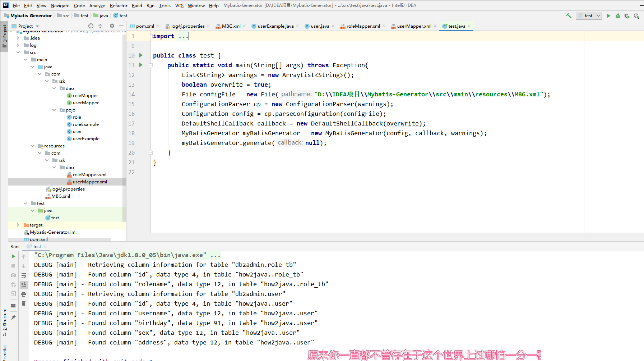This screenshot has width=644, height=361.
Task: Open the Help menu
Action: click(214, 5)
